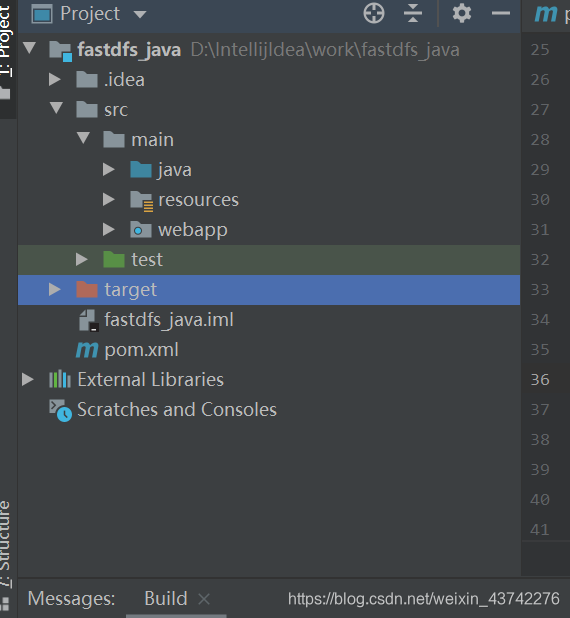Expand the java source folder arrow

click(x=108, y=169)
